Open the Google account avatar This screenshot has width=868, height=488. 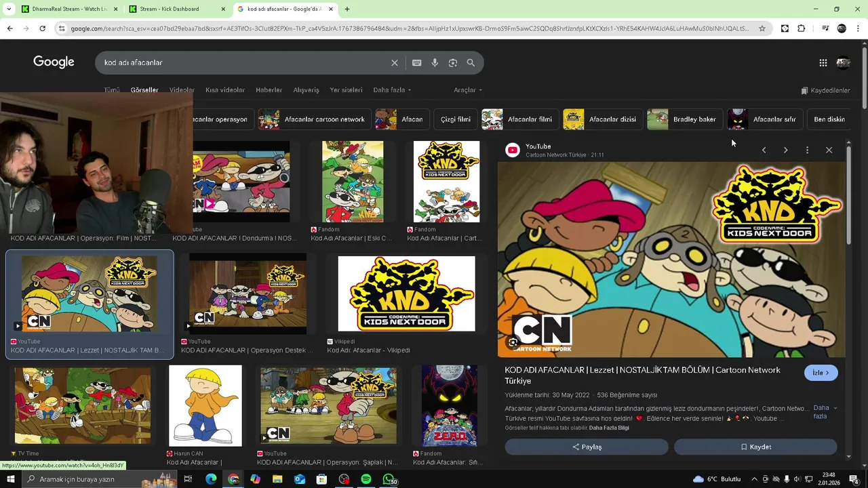pyautogui.click(x=843, y=62)
